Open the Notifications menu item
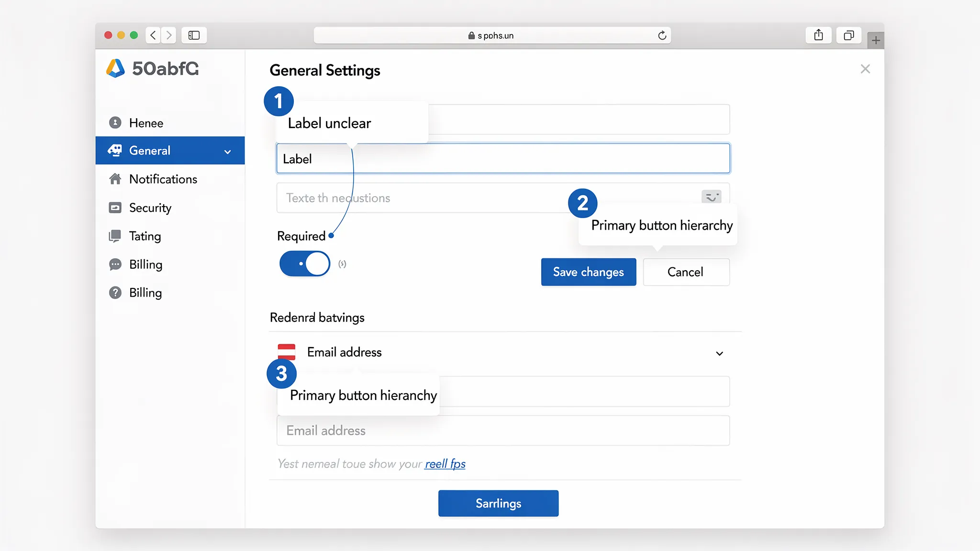 coord(163,179)
